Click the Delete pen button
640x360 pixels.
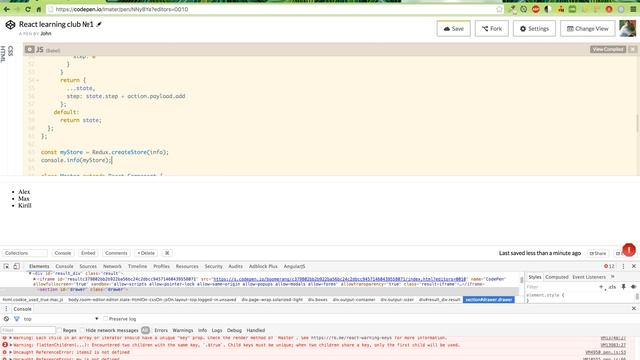(x=146, y=253)
